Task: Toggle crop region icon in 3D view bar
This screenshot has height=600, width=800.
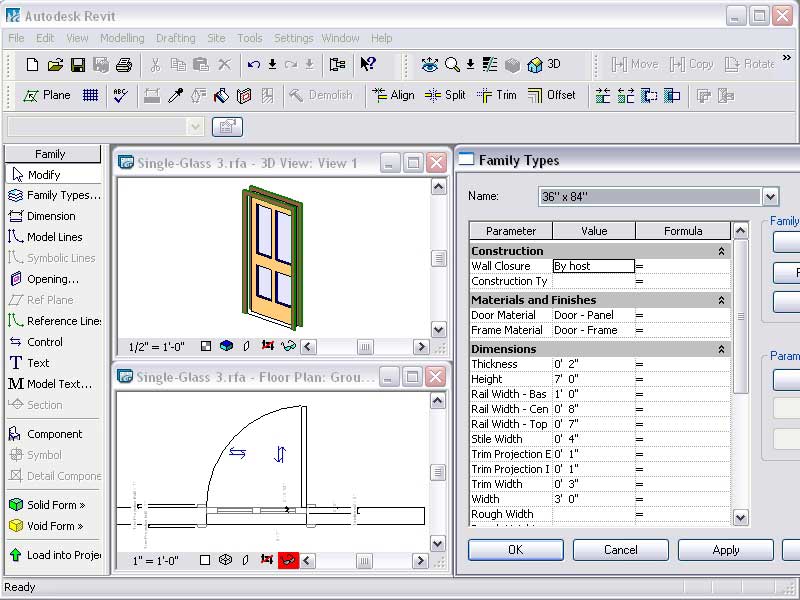Action: coord(267,346)
